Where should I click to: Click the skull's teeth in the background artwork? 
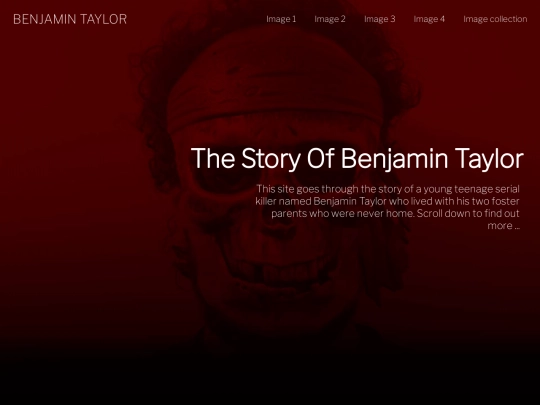[282, 270]
